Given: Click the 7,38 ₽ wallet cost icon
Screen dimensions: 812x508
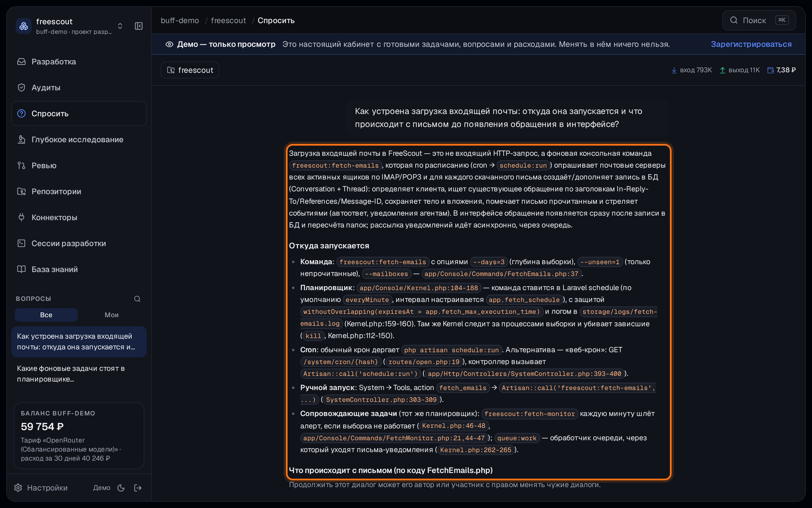Looking at the screenshot, I should tap(771, 70).
